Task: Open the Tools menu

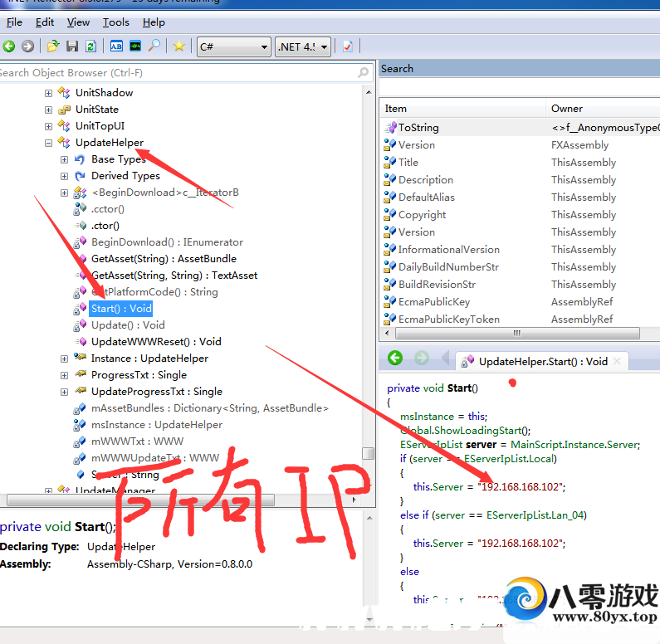Action: tap(115, 22)
